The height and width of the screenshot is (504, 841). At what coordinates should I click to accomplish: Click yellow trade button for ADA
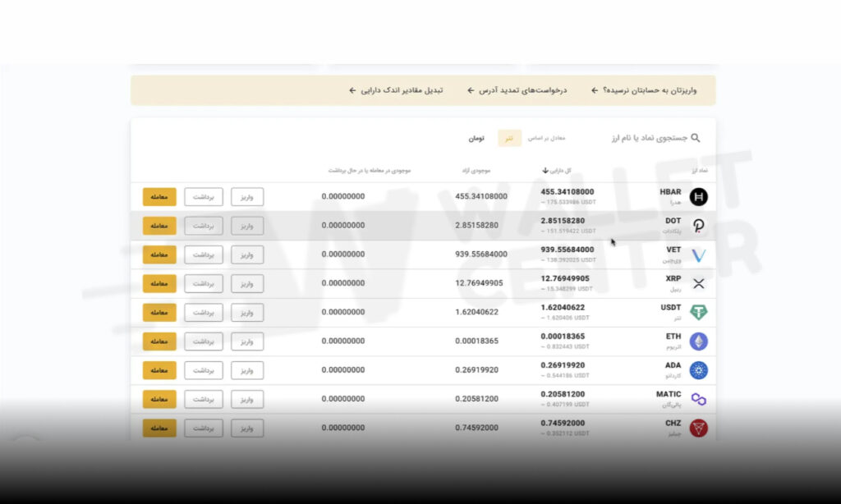pos(159,370)
